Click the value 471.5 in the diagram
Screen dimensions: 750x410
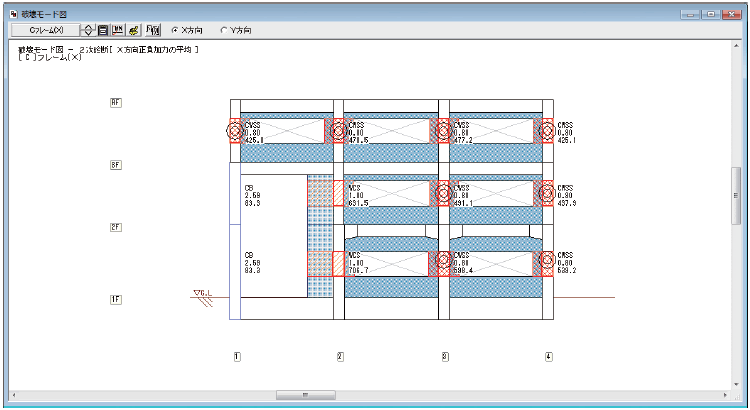[x=358, y=140]
